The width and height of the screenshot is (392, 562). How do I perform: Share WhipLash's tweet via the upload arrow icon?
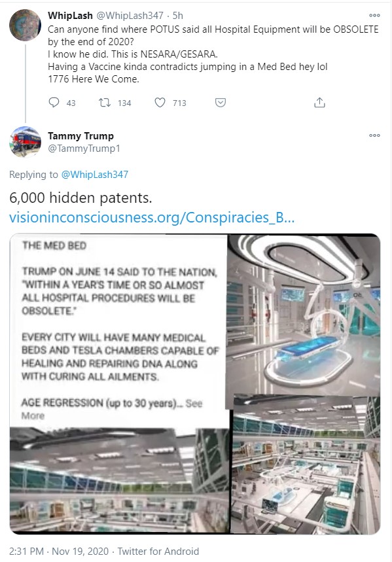pos(319,103)
